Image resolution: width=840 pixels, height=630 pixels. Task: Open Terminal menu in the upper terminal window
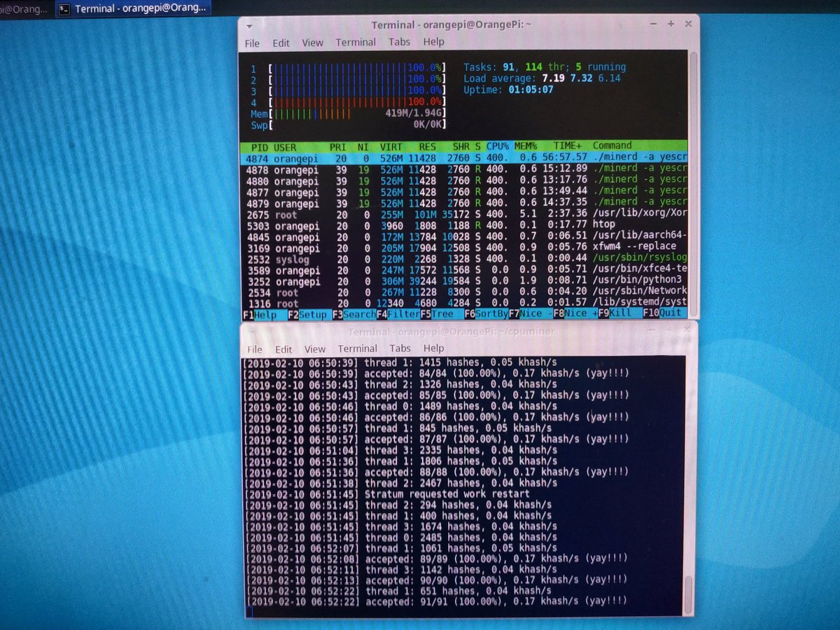(x=356, y=42)
